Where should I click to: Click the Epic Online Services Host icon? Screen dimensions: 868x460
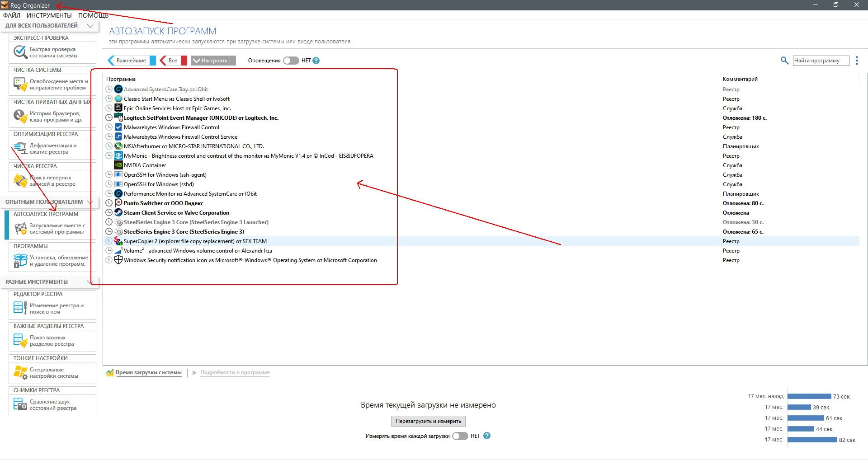118,108
